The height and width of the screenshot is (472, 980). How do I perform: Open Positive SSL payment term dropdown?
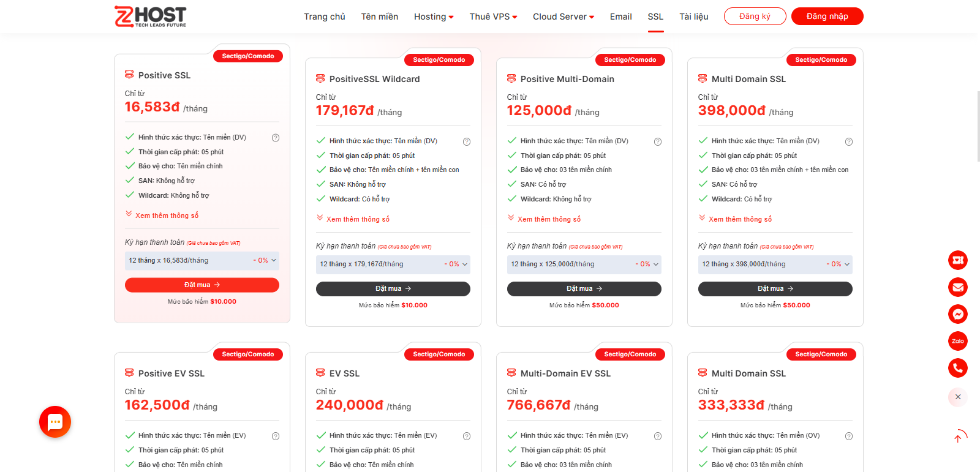[x=202, y=261]
